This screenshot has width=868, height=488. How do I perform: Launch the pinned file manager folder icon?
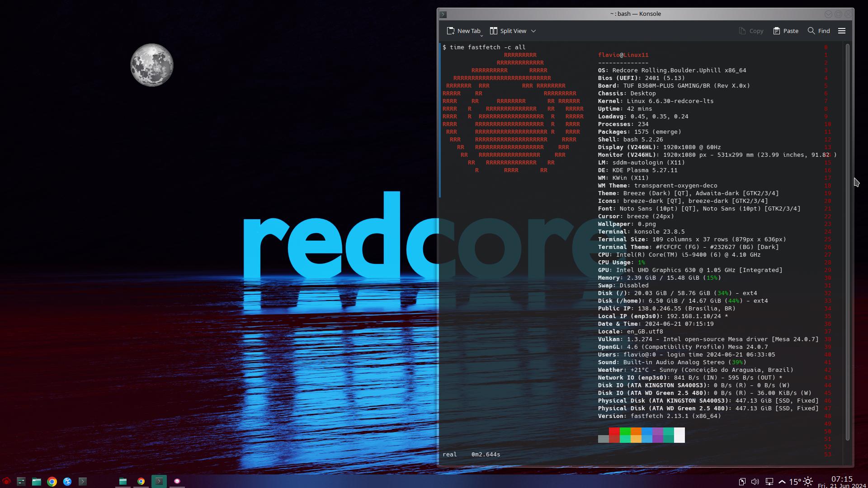(37, 481)
